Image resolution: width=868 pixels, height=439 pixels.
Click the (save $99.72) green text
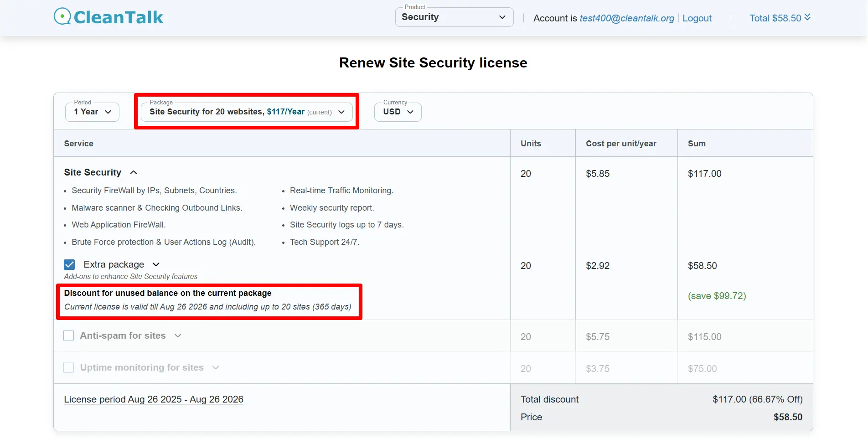[x=717, y=296]
